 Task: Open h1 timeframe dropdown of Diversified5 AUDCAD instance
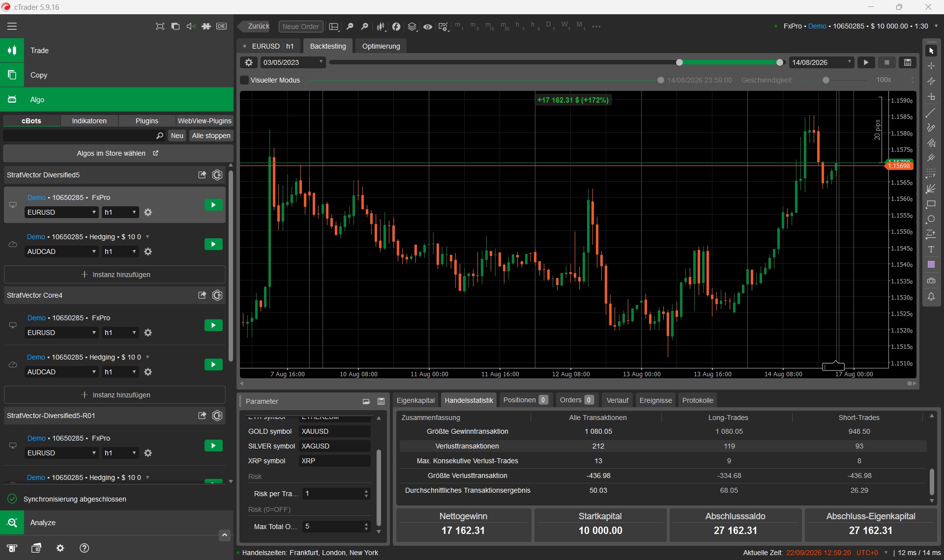coord(120,252)
